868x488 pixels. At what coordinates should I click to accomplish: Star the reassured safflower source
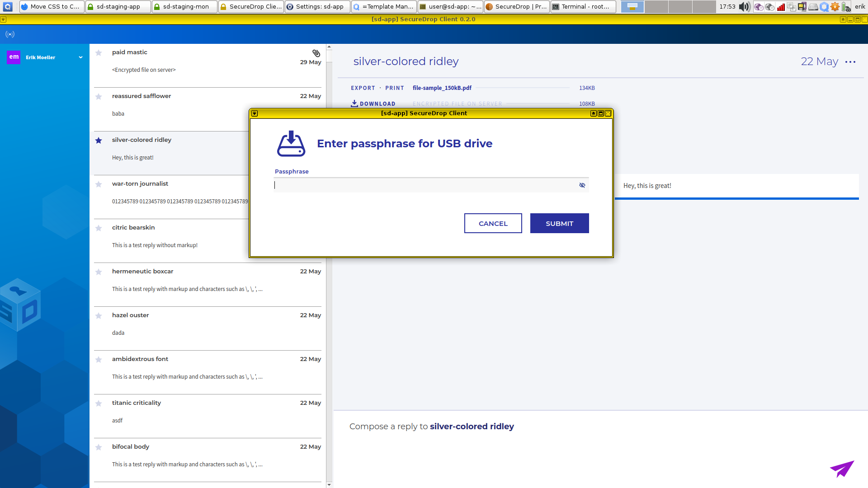click(x=99, y=97)
